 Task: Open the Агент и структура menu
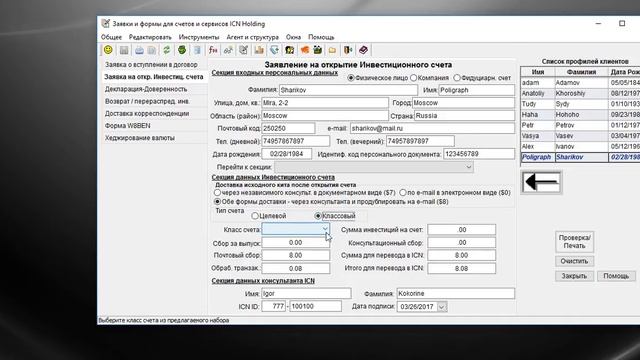coord(253,37)
